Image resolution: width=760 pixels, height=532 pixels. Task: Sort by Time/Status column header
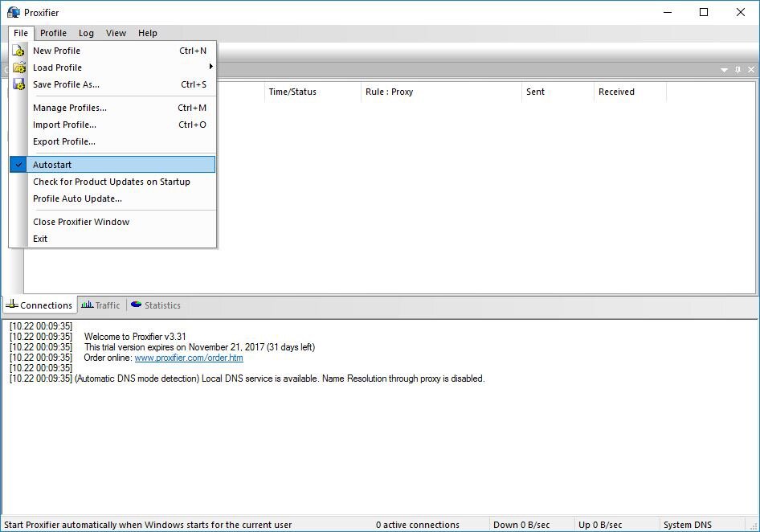click(x=313, y=92)
